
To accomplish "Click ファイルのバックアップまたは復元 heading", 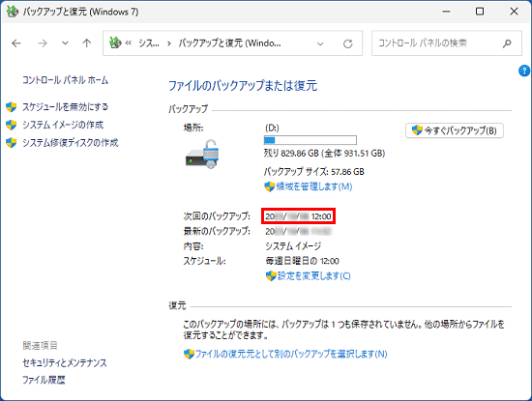I will point(243,86).
